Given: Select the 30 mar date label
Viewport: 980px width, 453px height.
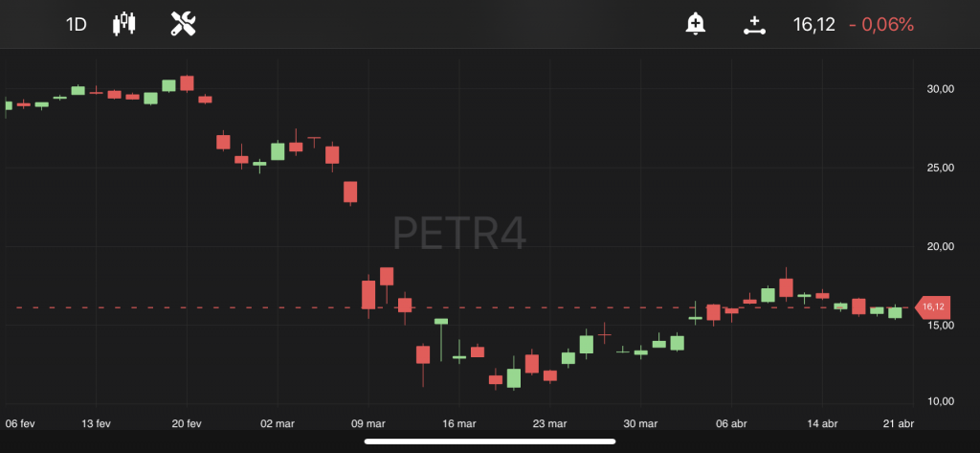Looking at the screenshot, I should coord(640,423).
